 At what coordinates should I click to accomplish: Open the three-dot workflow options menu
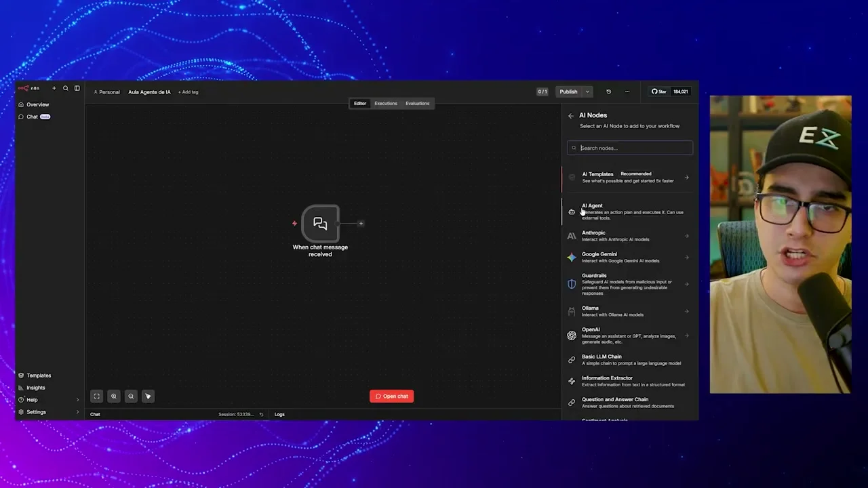[x=627, y=92]
